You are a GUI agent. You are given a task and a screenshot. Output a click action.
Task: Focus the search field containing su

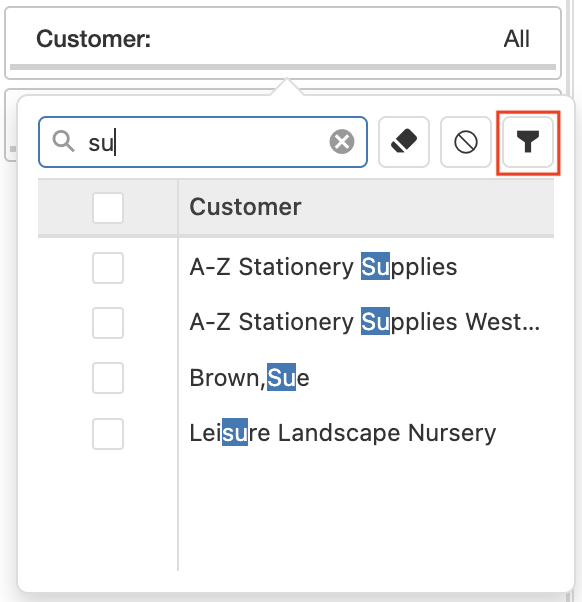coord(203,142)
